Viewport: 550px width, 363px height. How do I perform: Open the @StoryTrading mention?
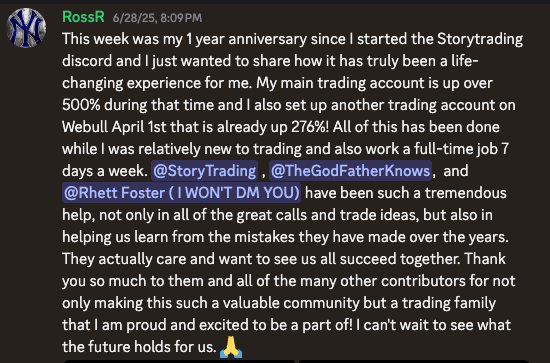(x=204, y=171)
